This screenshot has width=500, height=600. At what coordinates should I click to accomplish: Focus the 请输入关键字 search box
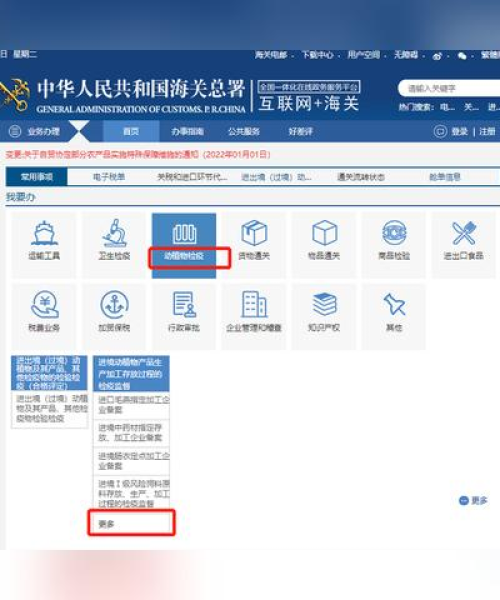click(x=450, y=88)
